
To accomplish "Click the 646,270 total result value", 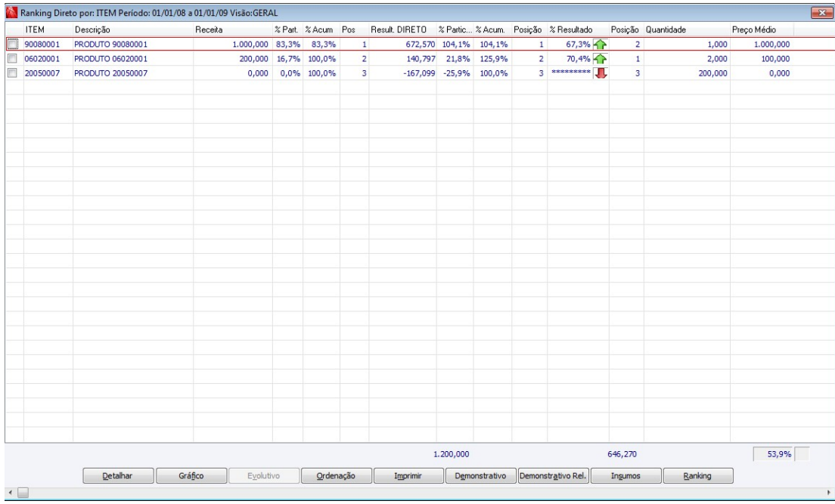I will [622, 454].
